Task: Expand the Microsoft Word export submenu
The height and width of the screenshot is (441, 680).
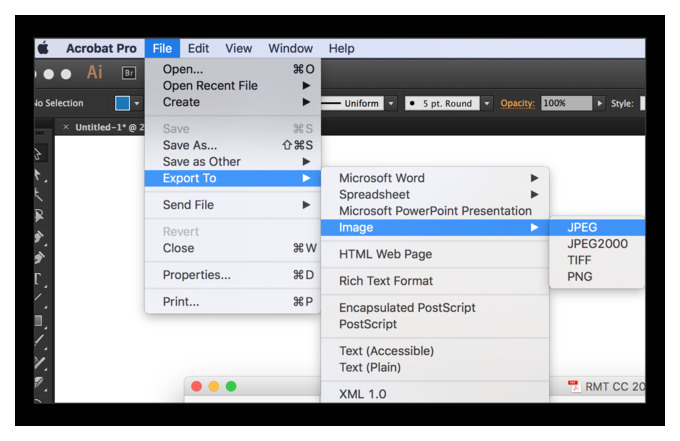Action: tap(435, 178)
